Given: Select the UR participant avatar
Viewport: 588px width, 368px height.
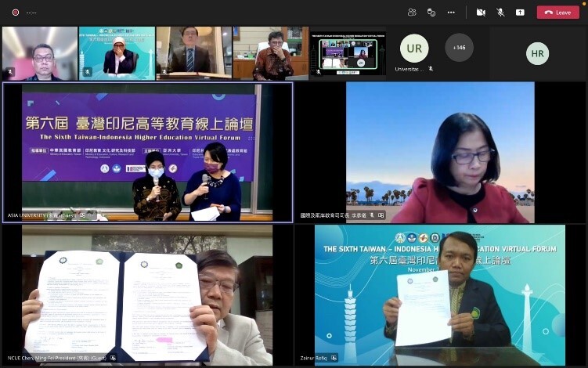Looking at the screenshot, I should click(414, 49).
